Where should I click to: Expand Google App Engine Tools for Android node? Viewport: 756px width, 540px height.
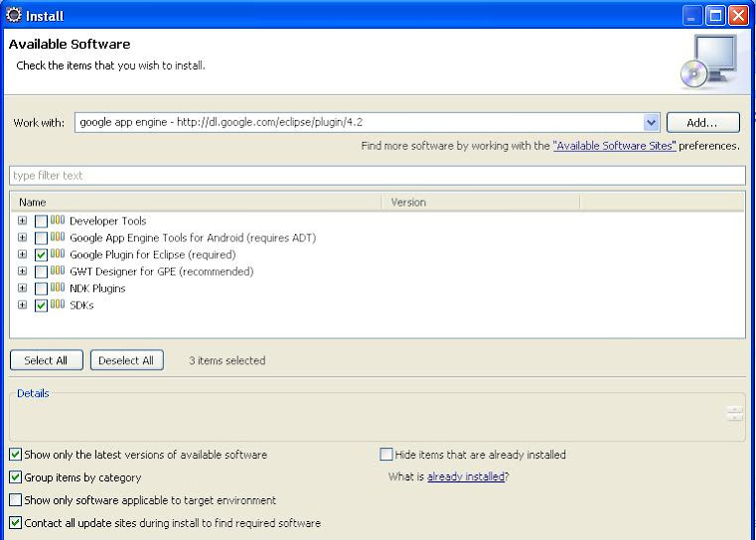(22, 237)
